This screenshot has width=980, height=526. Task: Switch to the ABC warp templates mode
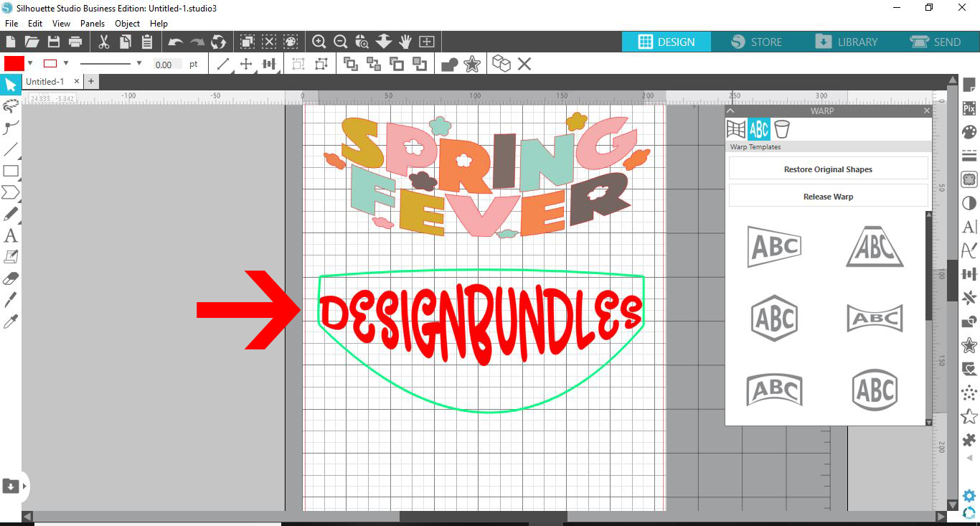click(758, 129)
